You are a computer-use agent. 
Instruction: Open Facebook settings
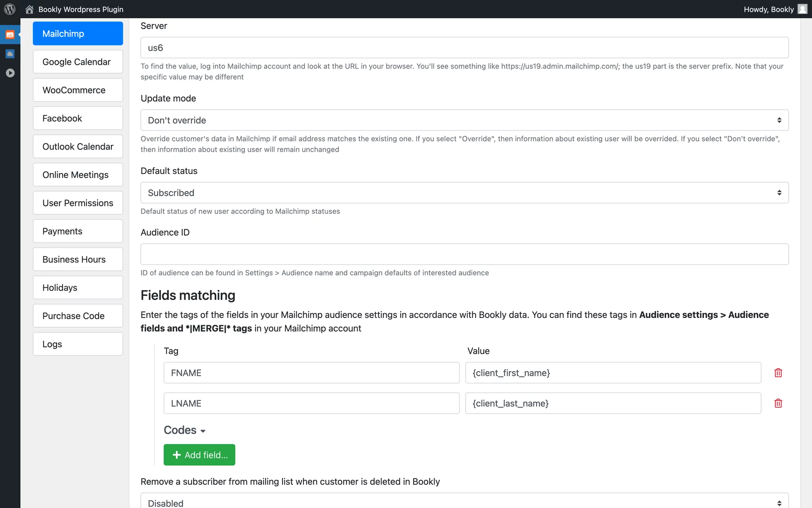point(78,118)
